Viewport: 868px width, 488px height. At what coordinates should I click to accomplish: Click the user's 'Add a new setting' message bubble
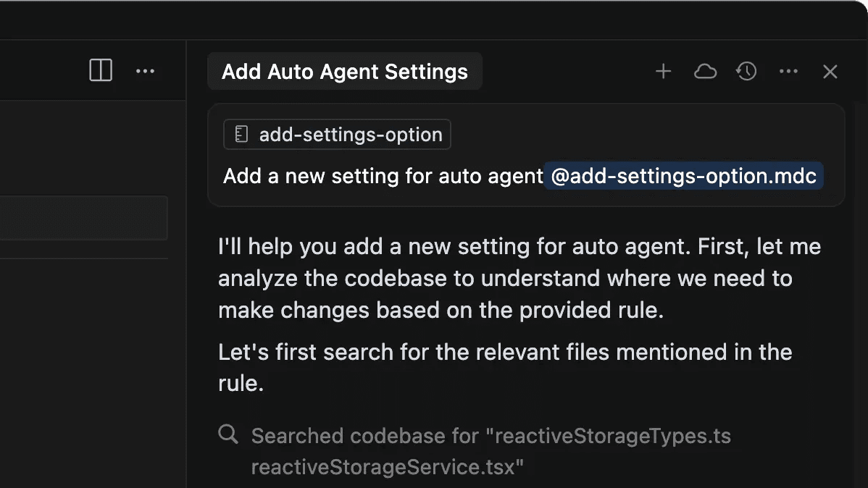pyautogui.click(x=377, y=175)
